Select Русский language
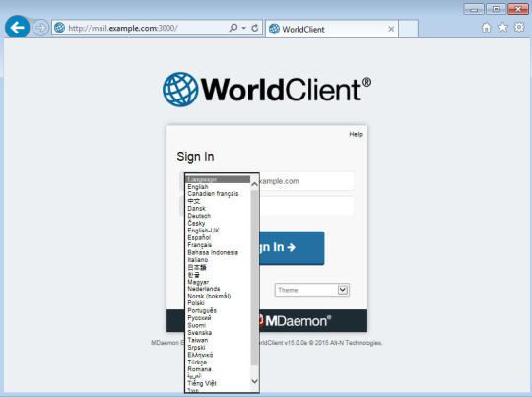Viewport: 532px width, 397px height. click(199, 318)
